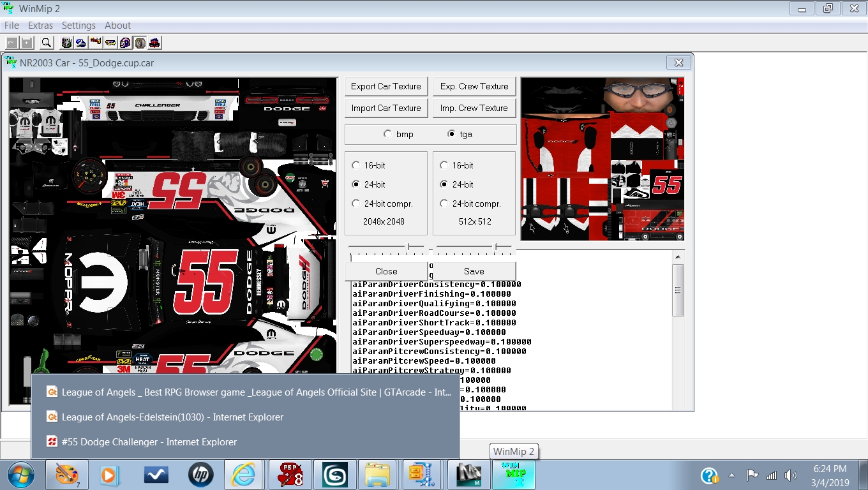
Task: Select the tire toolbar icon
Action: [140, 43]
